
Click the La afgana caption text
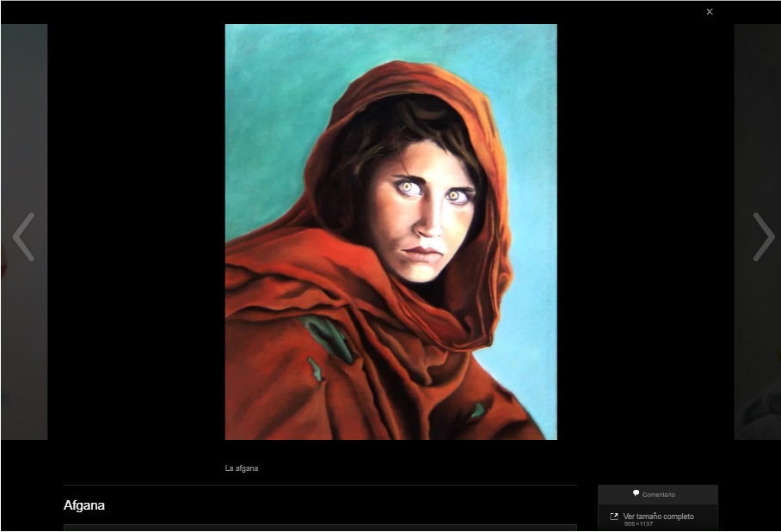[x=242, y=468]
